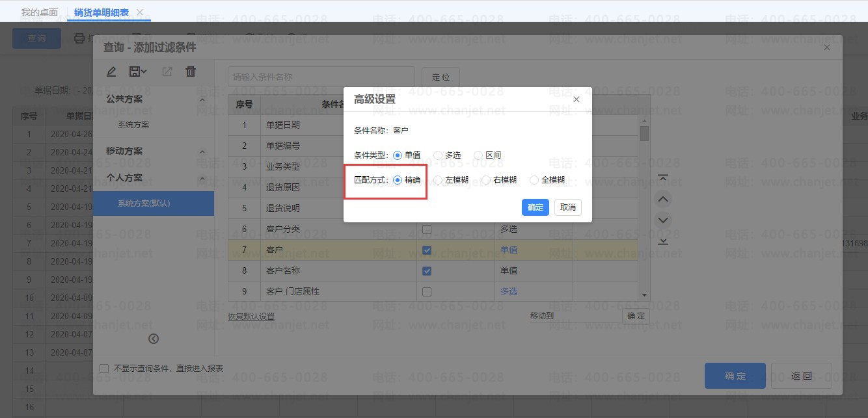
Task: Move selected condition to top using topmost arrow
Action: 663,177
